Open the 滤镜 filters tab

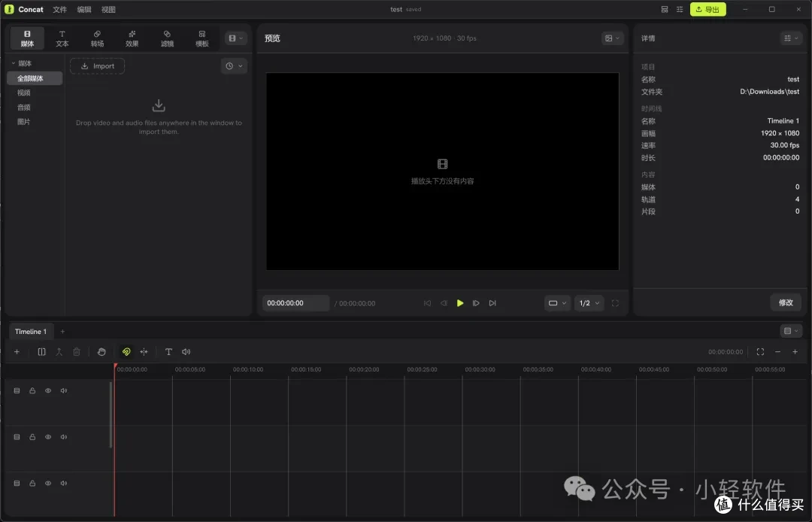167,39
